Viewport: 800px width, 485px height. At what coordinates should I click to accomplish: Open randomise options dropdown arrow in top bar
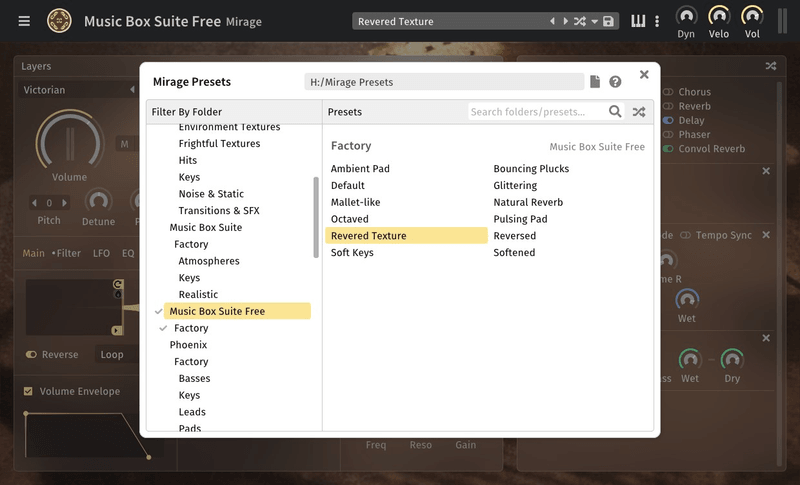coord(594,22)
